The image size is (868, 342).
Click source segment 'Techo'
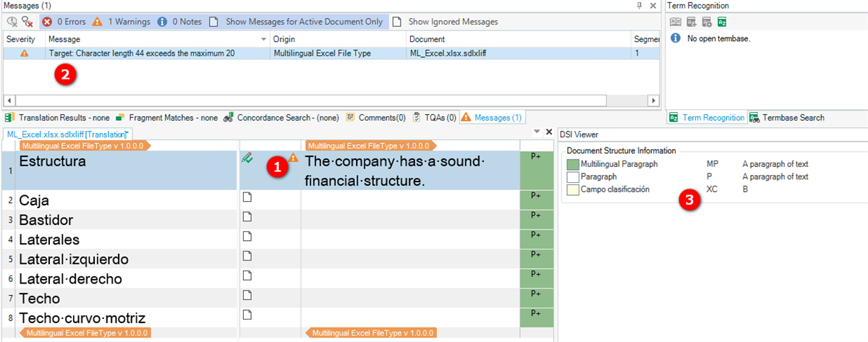40,298
